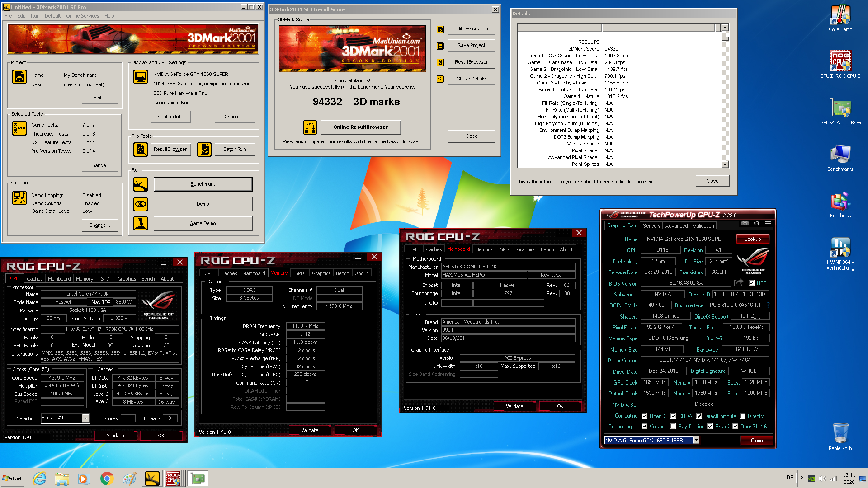
Task: Click the volume speaker tray icon
Action: pyautogui.click(x=822, y=479)
